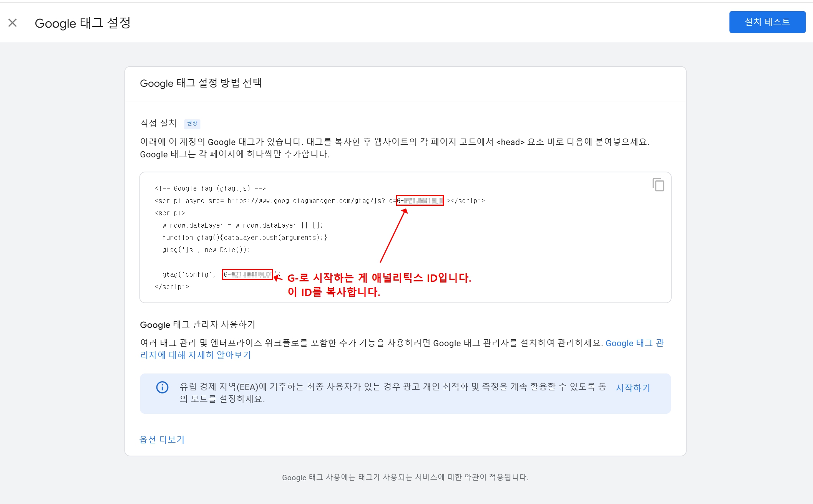Click the 권장 badge next to 직접 설치

click(x=192, y=124)
